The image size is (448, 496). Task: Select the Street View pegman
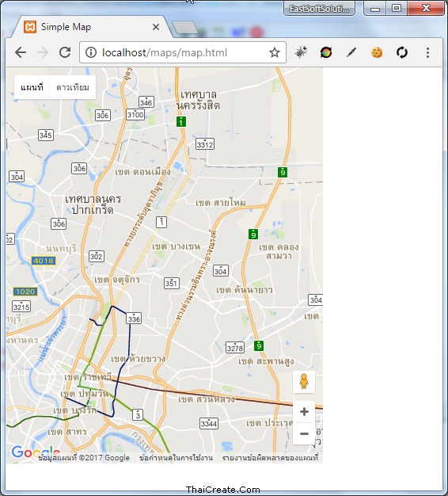click(x=304, y=381)
